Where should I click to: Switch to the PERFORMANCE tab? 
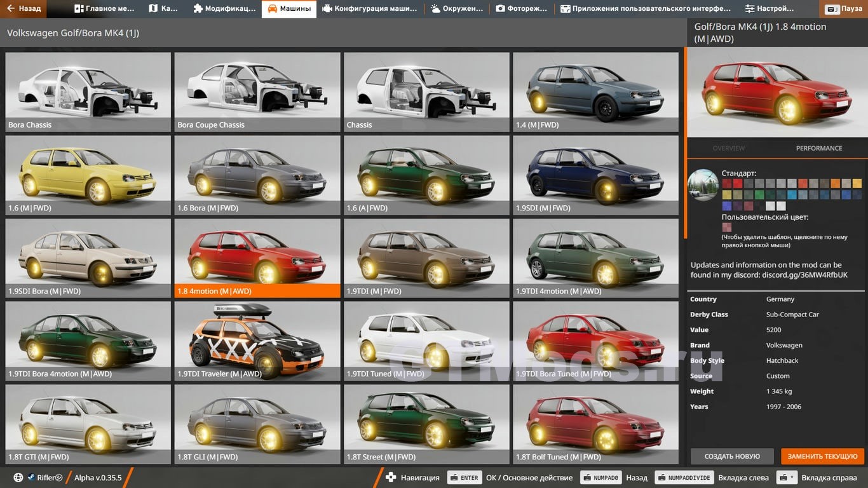coord(819,148)
